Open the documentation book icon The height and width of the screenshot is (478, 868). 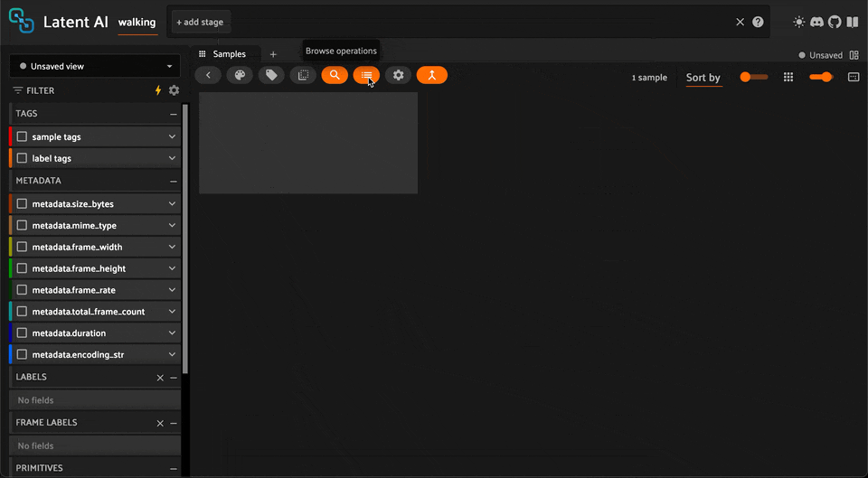(853, 22)
